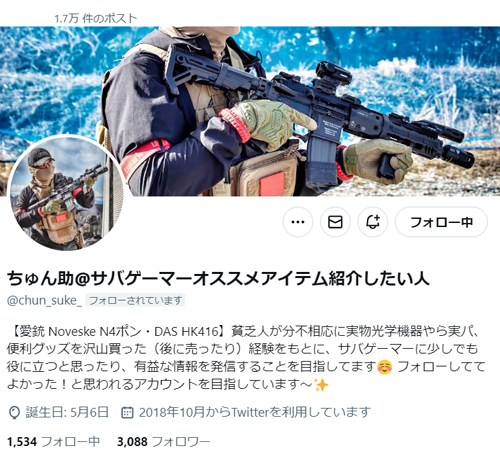Screen dimensions: 500x460
Task: Click the red patch in banner photo
Action: (x=272, y=183)
